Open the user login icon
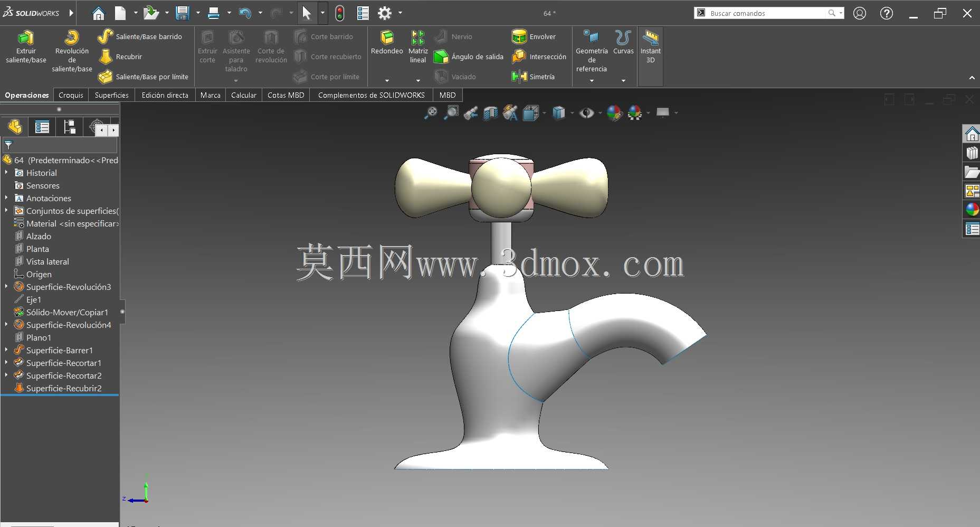Viewport: 980px width, 527px height. pyautogui.click(x=860, y=13)
